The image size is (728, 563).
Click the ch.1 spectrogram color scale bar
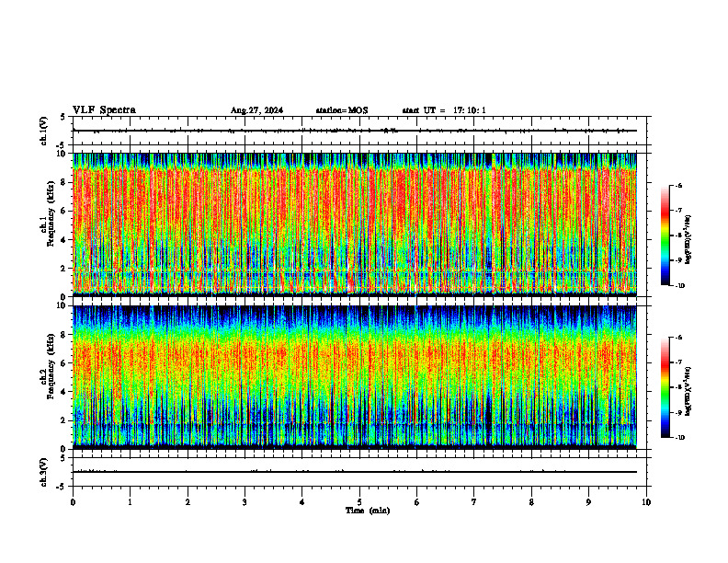[x=665, y=236]
